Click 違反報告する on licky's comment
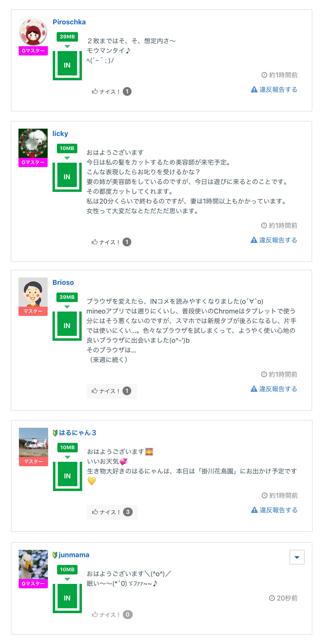Screen dimensions: 324x644 tap(274, 240)
